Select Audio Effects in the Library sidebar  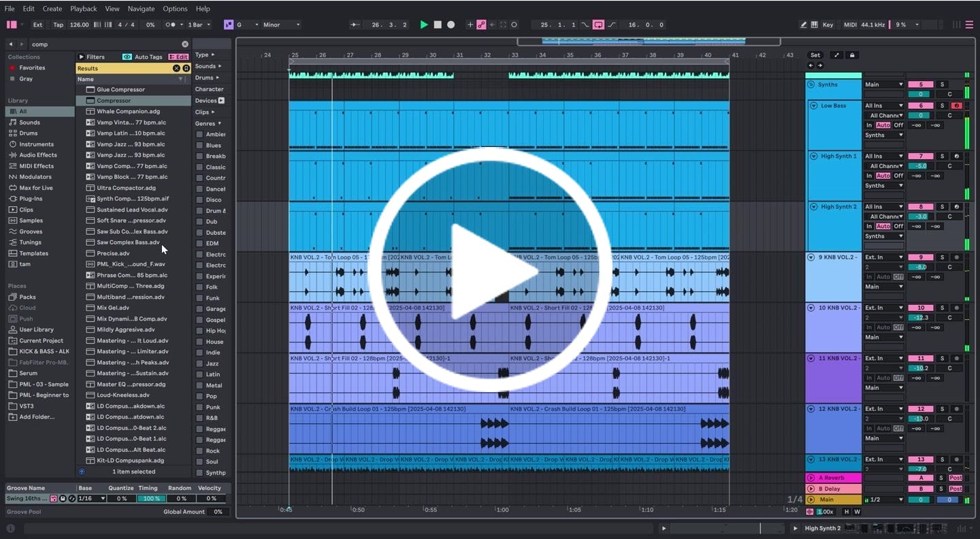click(x=38, y=155)
